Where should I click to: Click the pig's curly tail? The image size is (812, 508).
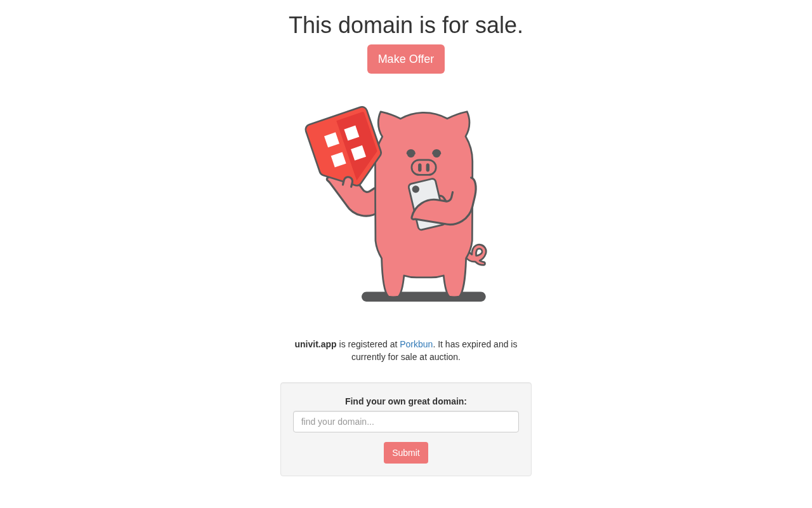tap(478, 255)
